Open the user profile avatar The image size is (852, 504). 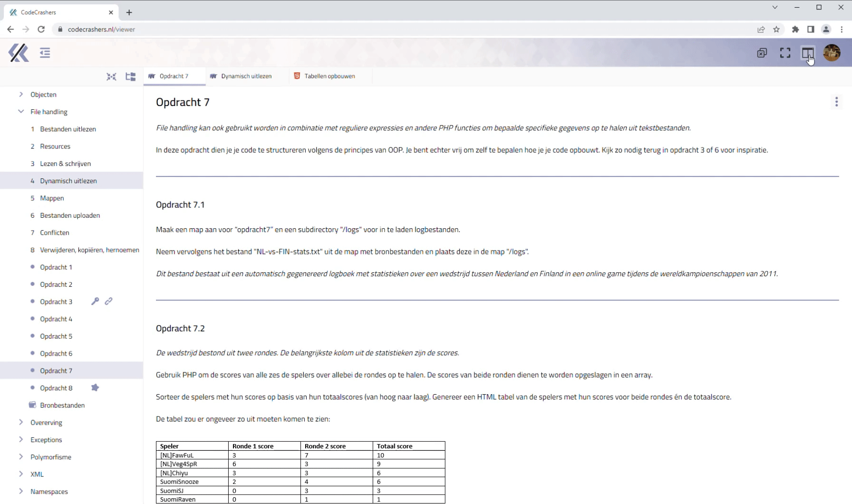point(832,53)
